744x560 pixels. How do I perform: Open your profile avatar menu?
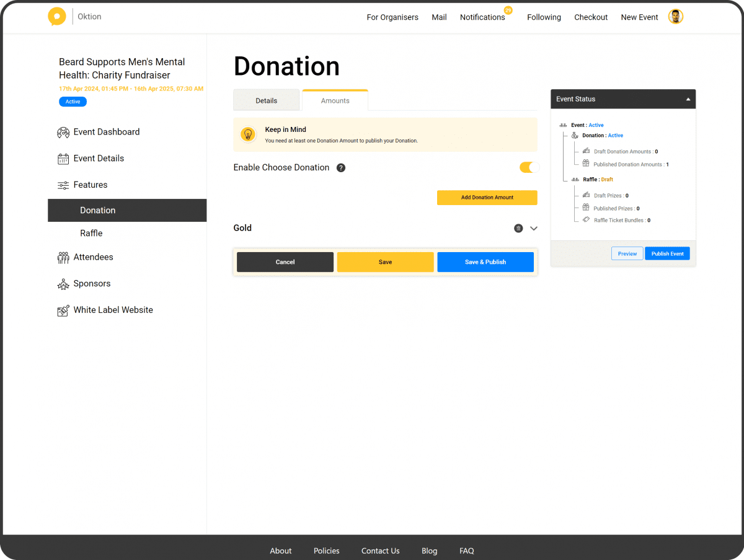tap(675, 17)
